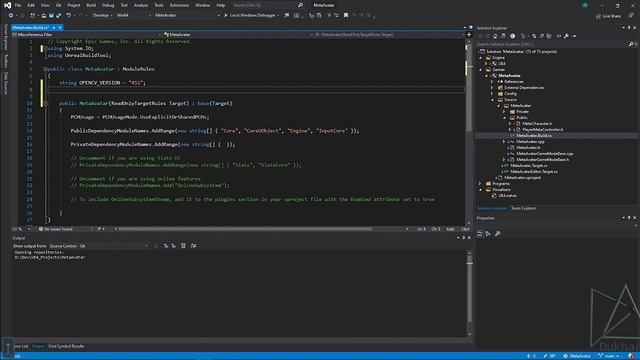The height and width of the screenshot is (360, 640).
Task: Click the Search Solution Explorer input field
Action: click(552, 44)
